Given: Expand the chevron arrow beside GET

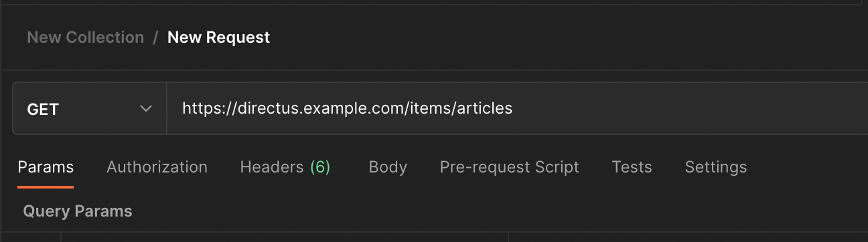Looking at the screenshot, I should point(145,108).
